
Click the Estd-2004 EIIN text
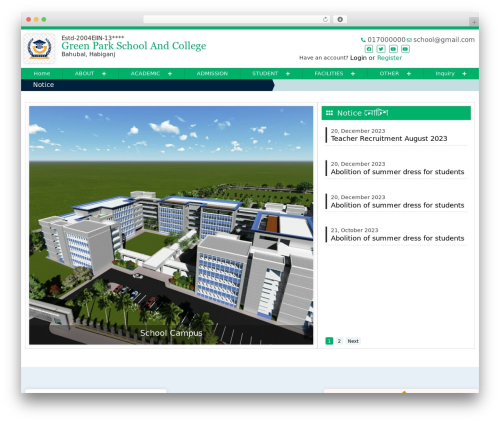(x=93, y=38)
